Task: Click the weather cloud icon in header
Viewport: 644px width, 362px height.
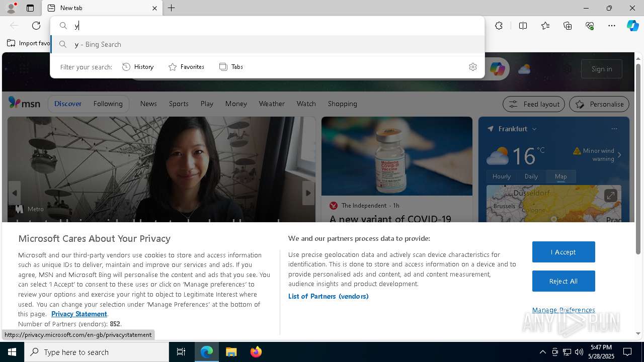Action: 524,69
